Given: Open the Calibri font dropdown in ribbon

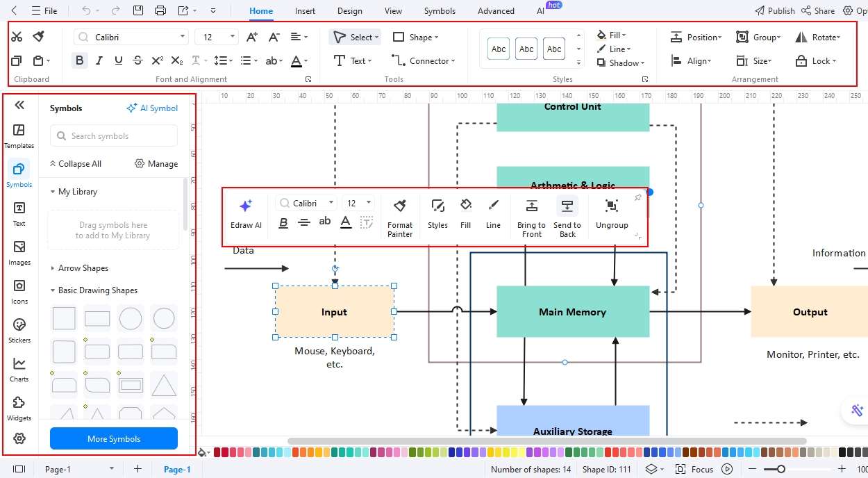Looking at the screenshot, I should [x=131, y=37].
